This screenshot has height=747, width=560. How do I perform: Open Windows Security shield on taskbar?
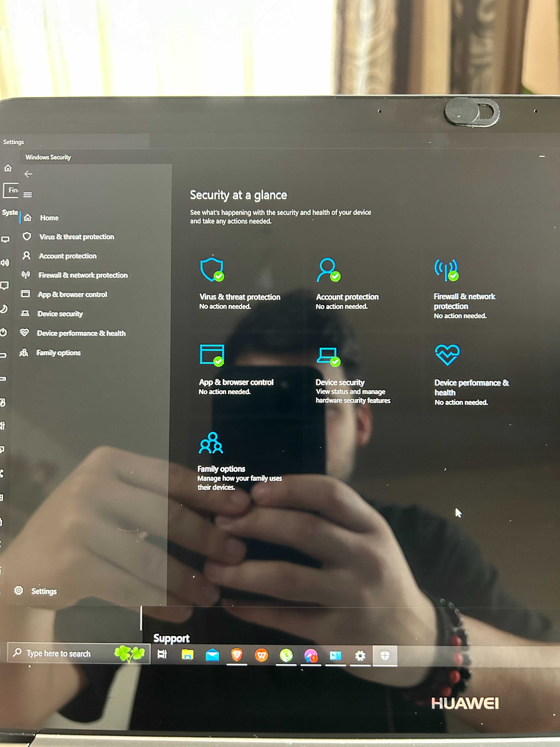(x=385, y=656)
